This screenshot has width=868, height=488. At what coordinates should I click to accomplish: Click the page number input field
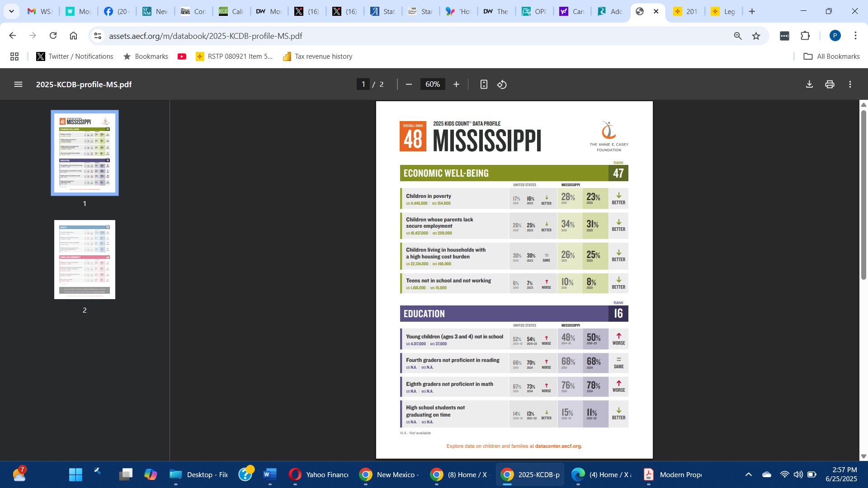[x=363, y=84]
